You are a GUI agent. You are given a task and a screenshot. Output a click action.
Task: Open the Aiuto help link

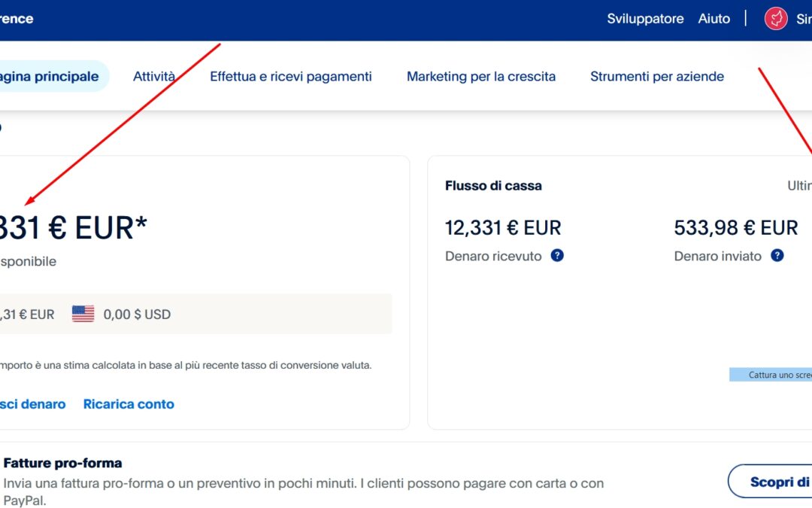click(714, 19)
